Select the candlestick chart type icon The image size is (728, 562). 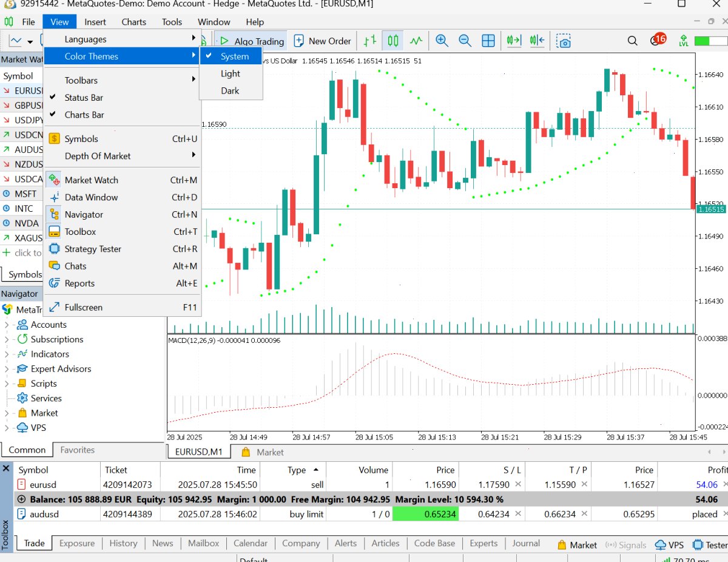pos(393,41)
